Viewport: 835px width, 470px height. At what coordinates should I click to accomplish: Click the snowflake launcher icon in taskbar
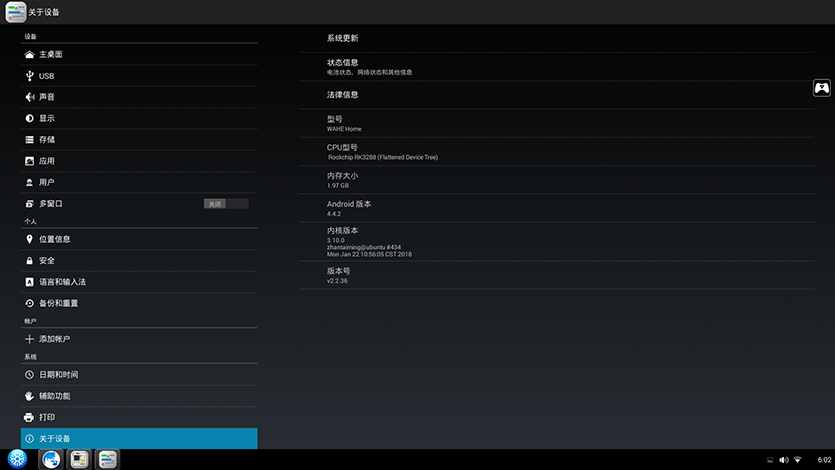[17, 458]
